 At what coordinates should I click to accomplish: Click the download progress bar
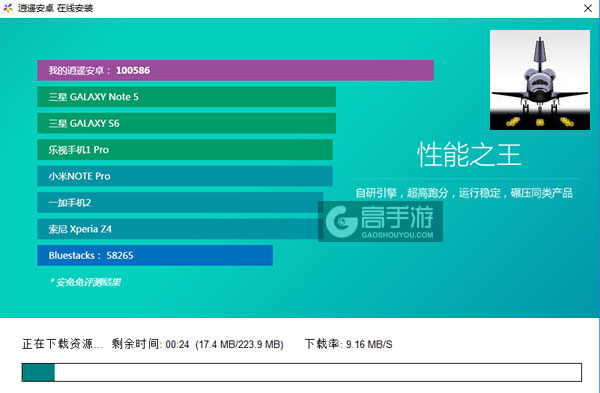click(302, 372)
